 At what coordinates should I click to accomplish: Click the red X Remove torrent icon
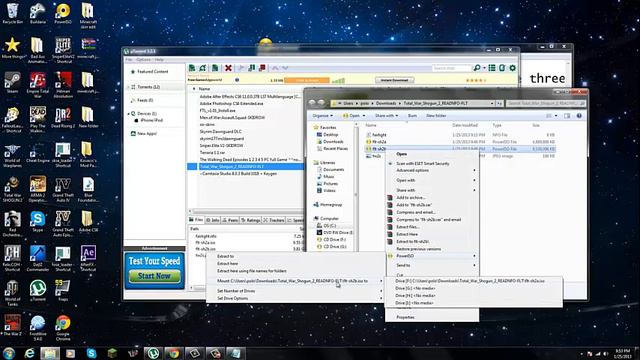coord(229,68)
